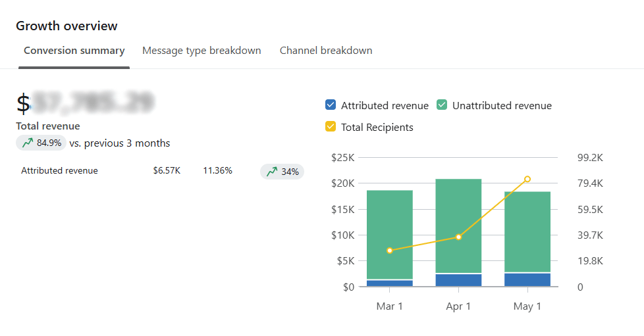Viewport: 644px width, 336px height.
Task: Click the Attributed revenue row label
Action: click(x=59, y=171)
